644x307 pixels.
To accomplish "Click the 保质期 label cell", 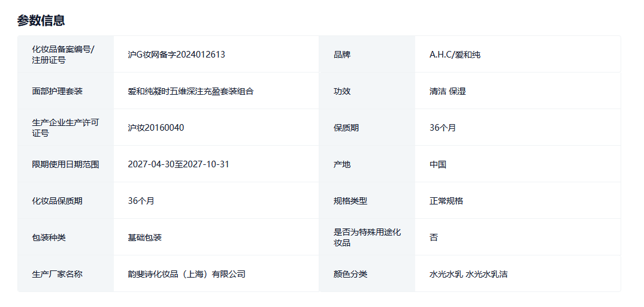I will click(346, 128).
